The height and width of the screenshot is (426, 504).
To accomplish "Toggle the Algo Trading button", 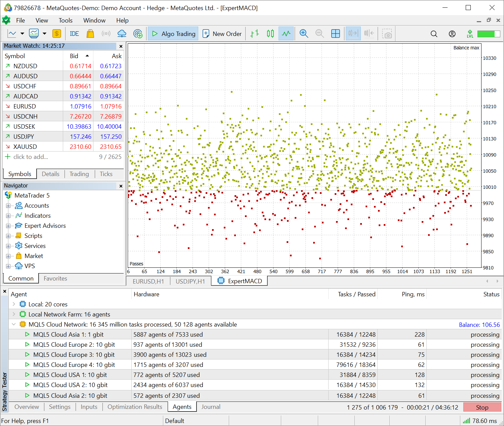I will (173, 34).
